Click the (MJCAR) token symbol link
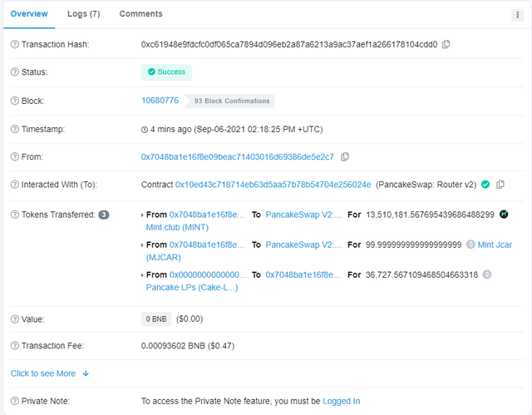The image size is (532, 415). tap(164, 258)
